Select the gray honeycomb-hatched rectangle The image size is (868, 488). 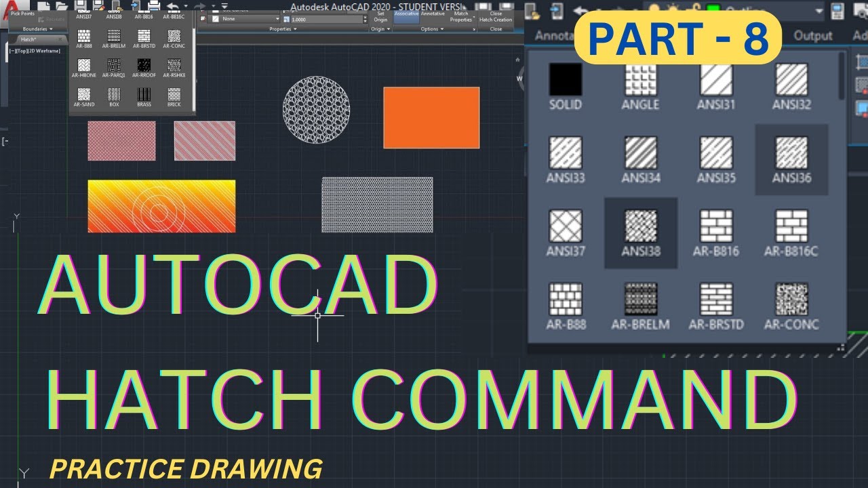point(377,204)
